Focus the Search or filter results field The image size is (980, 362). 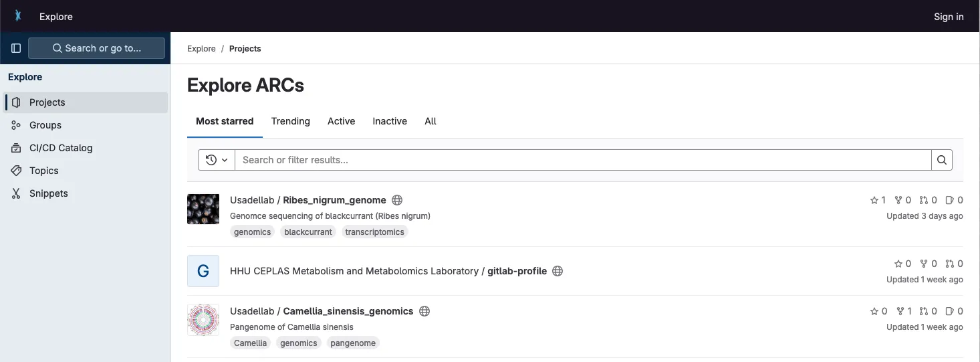582,160
